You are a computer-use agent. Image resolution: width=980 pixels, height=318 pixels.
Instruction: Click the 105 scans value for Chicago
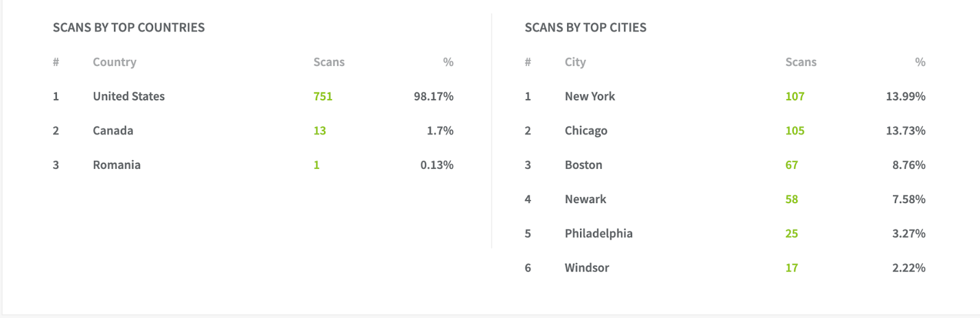pyautogui.click(x=795, y=130)
